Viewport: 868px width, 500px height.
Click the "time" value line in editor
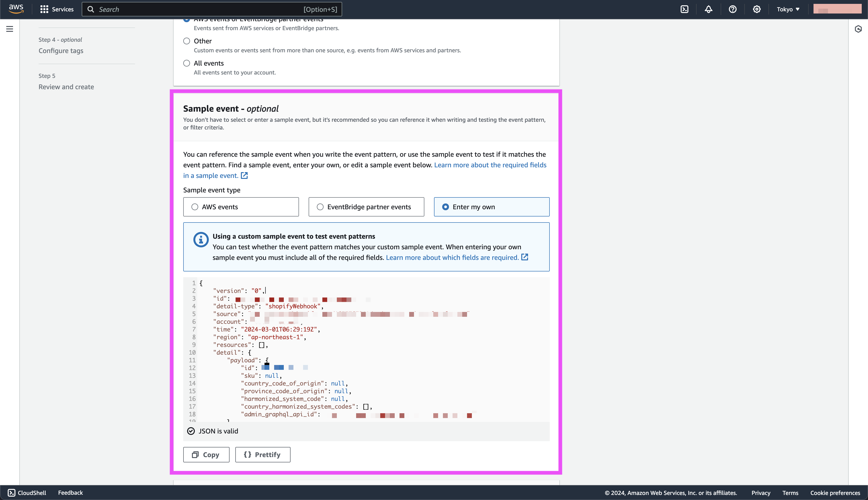click(x=266, y=329)
